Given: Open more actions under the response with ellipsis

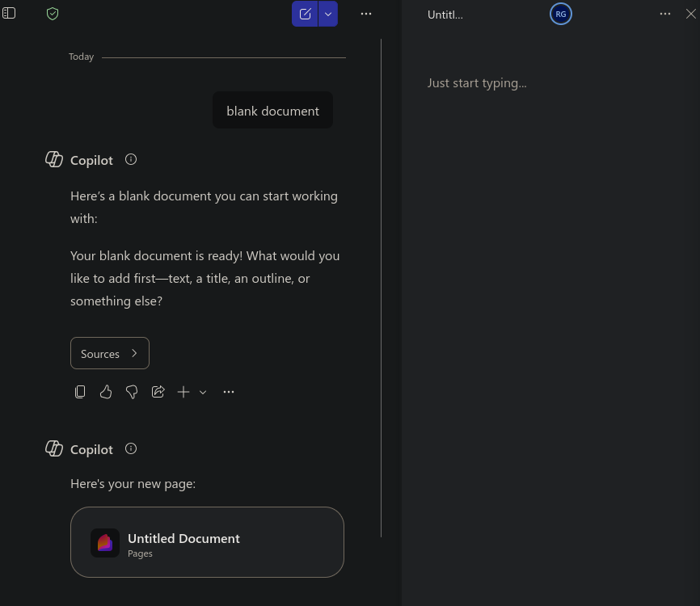Looking at the screenshot, I should pos(229,392).
